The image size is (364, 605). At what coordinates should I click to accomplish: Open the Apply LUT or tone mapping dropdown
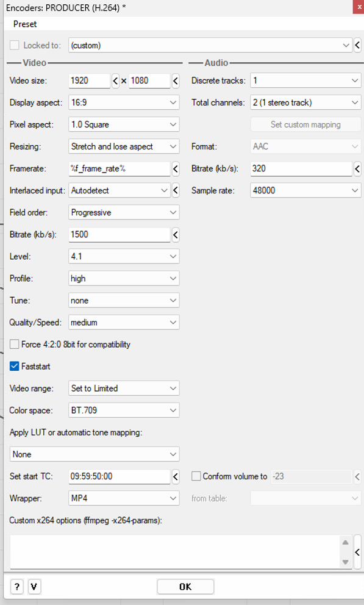pos(95,454)
